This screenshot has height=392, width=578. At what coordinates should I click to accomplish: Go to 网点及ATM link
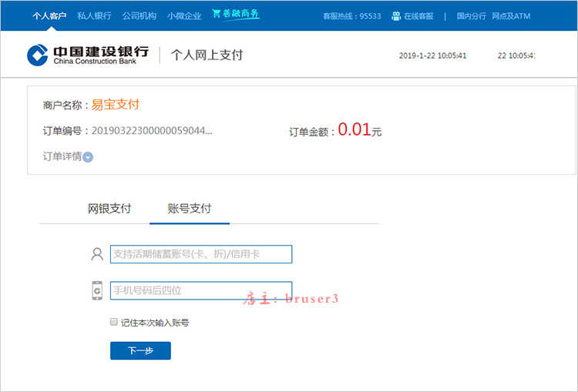pos(511,16)
